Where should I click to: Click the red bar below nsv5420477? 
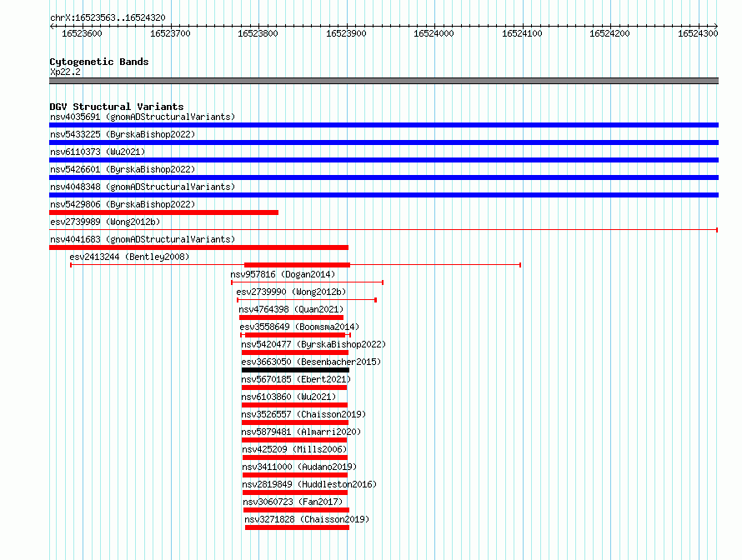click(x=295, y=352)
